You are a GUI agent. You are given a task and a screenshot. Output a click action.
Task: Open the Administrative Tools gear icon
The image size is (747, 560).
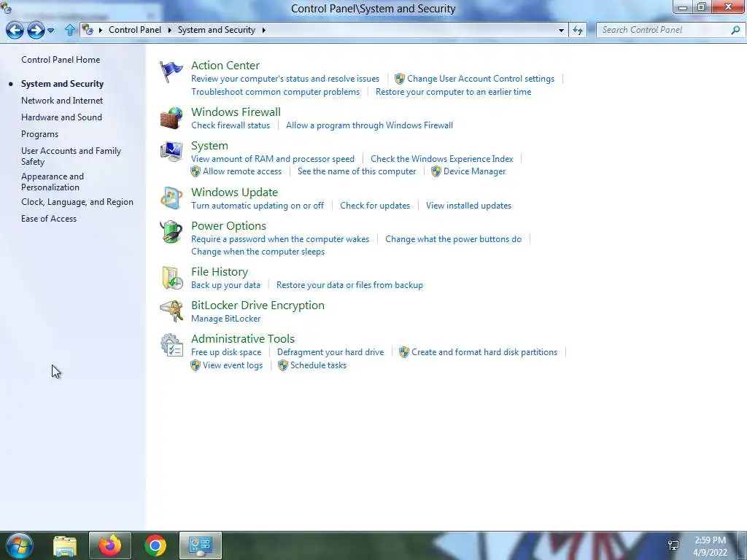(x=171, y=346)
